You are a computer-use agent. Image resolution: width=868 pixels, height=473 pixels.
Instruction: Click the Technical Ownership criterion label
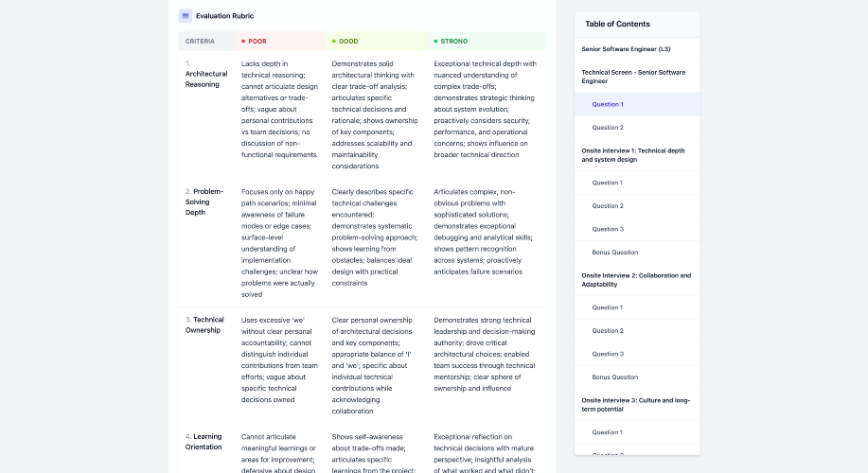pos(204,324)
